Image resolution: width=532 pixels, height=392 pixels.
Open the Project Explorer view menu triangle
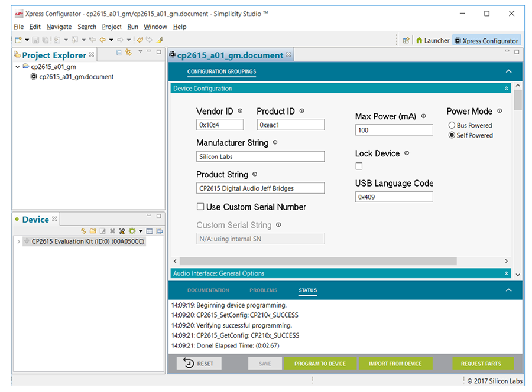140,51
